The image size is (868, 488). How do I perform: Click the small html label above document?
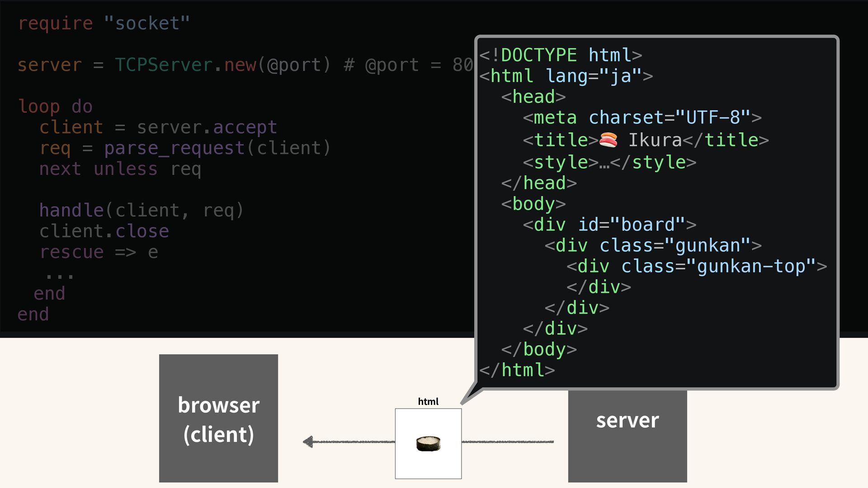428,401
